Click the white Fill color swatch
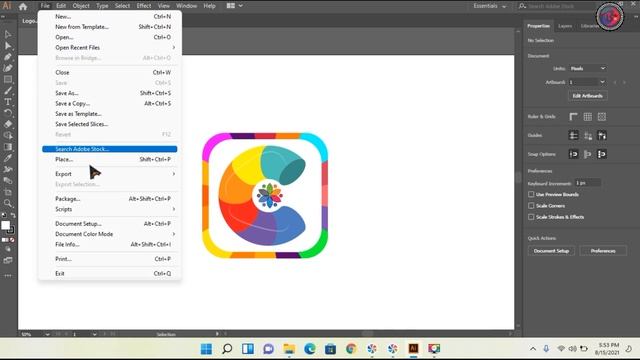This screenshot has height=360, width=640. click(x=5, y=225)
